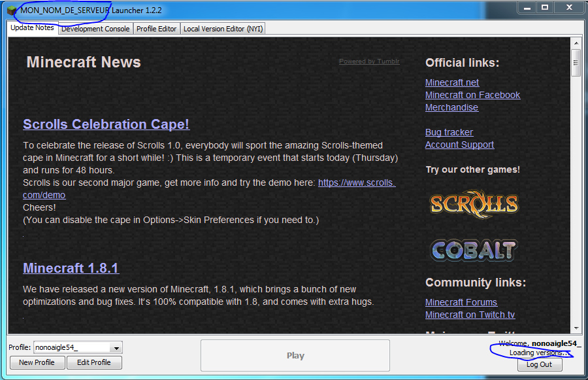Open the Minecraft.net official link
The width and height of the screenshot is (588, 380).
click(452, 82)
